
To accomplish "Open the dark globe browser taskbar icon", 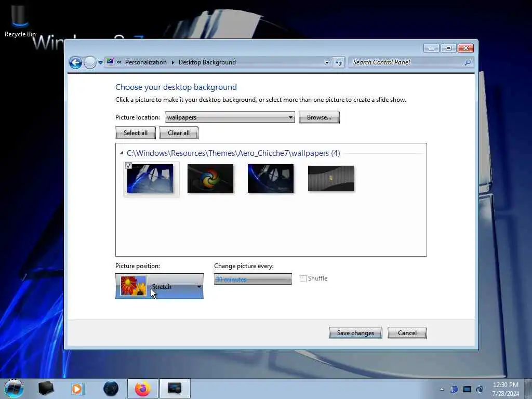I will (x=111, y=389).
